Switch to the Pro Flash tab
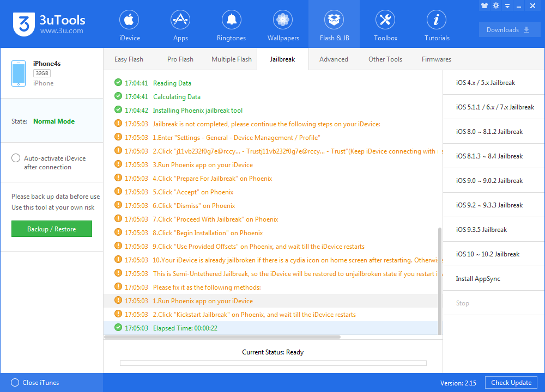545x392 pixels. (180, 59)
